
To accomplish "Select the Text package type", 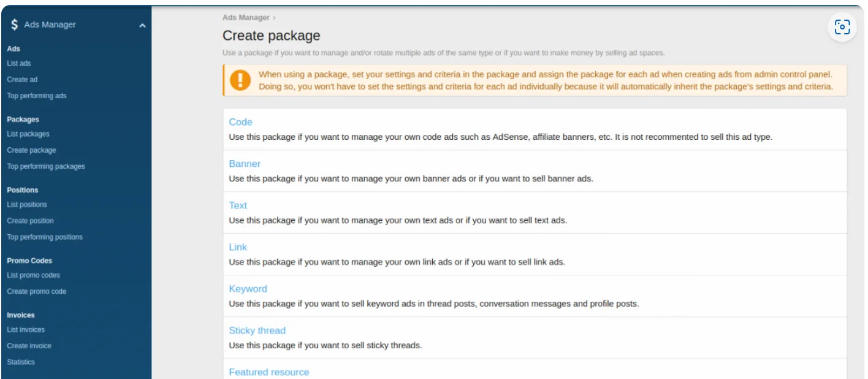I will pyautogui.click(x=238, y=205).
